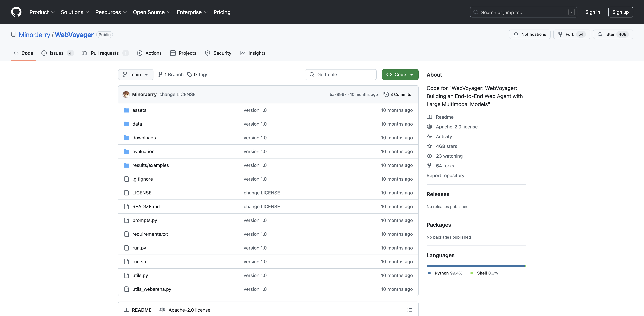
Task: Open the MinorJerry owner link
Action: click(34, 35)
